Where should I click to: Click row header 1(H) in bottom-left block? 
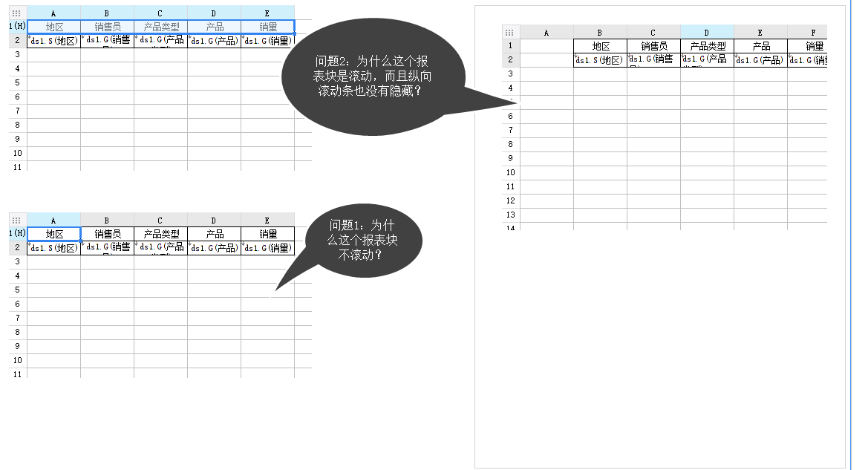[18, 234]
